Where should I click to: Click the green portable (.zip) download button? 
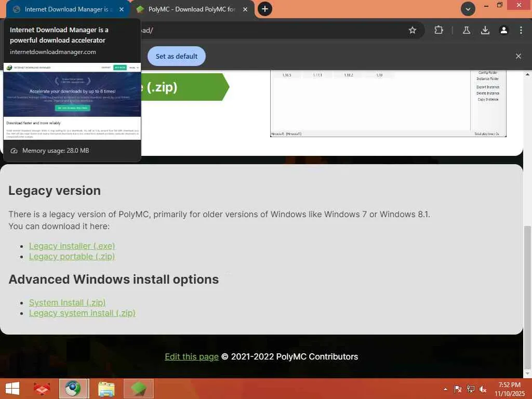185,87
